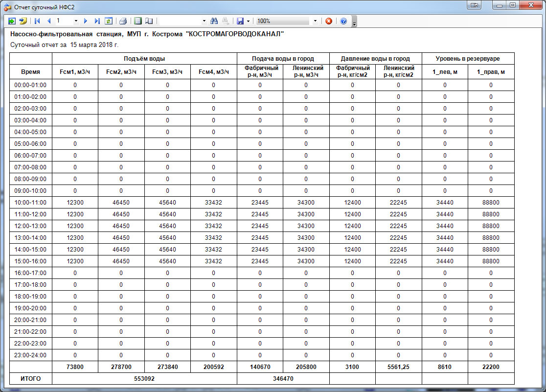Open the zoom level dropdown arrow
Screen dimensions: 546x392
click(x=315, y=21)
